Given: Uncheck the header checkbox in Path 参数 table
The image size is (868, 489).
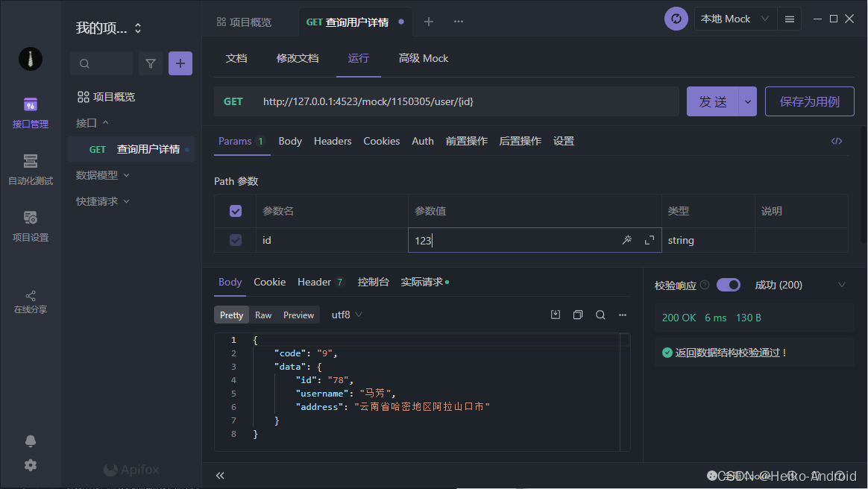Looking at the screenshot, I should [236, 211].
